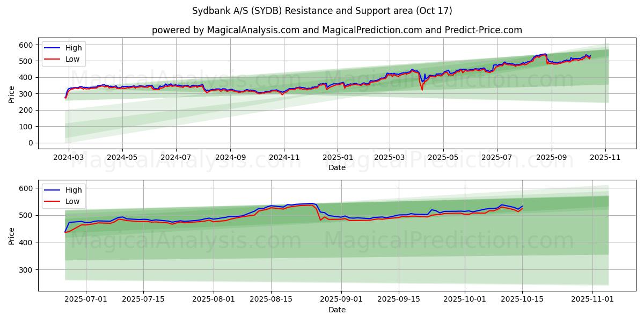The image size is (644, 322).
Task: Click the 2025-01 tick on upper date axis
Action: 338,158
